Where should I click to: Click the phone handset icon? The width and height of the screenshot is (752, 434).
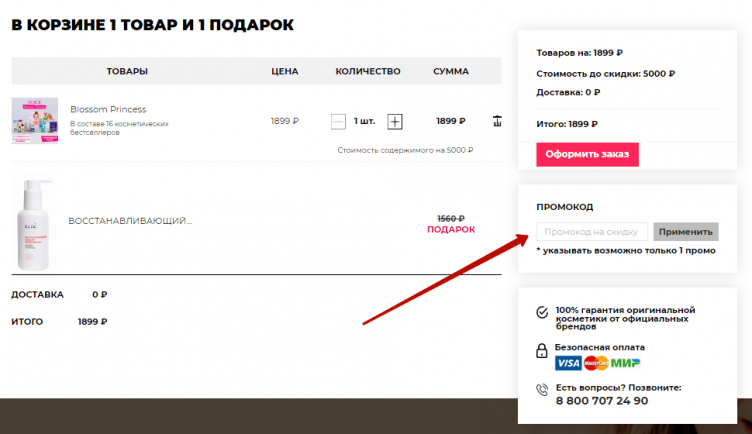[542, 389]
